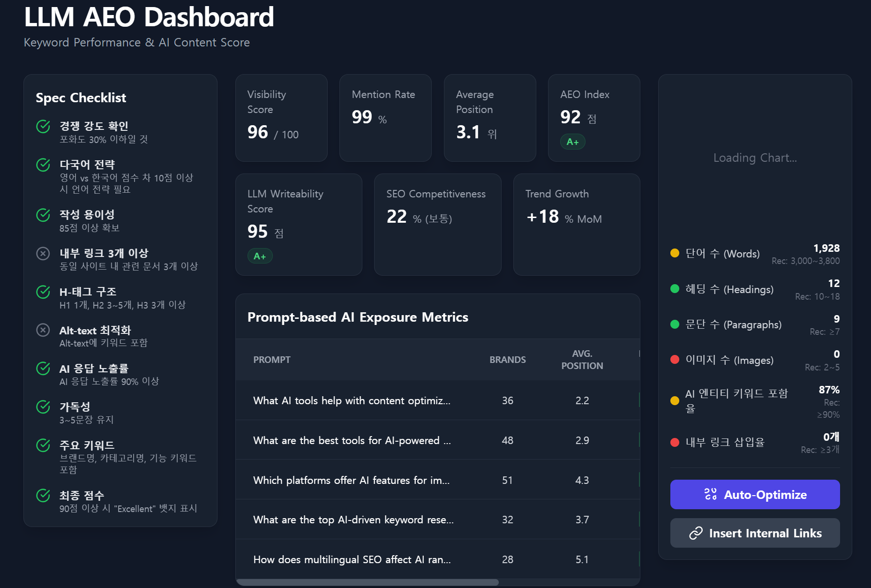871x588 pixels.
Task: Click the check icon beside 최종 점수
Action: tap(43, 495)
